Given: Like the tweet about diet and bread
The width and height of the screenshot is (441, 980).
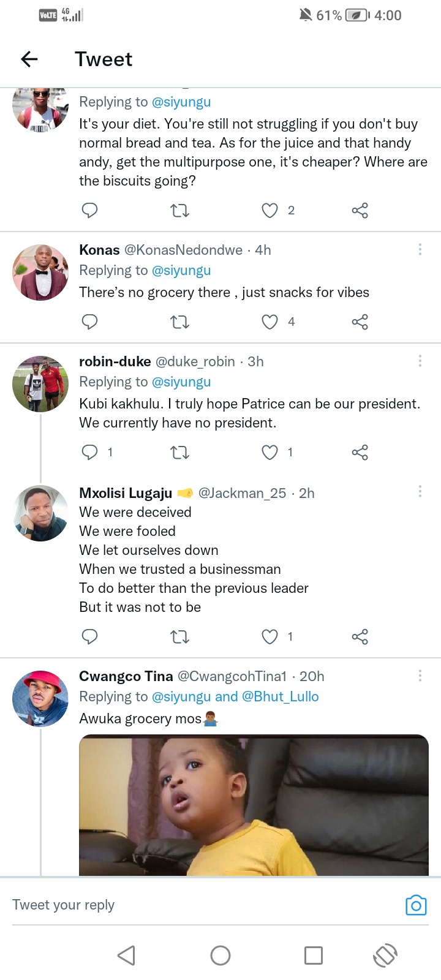Looking at the screenshot, I should pyautogui.click(x=269, y=211).
